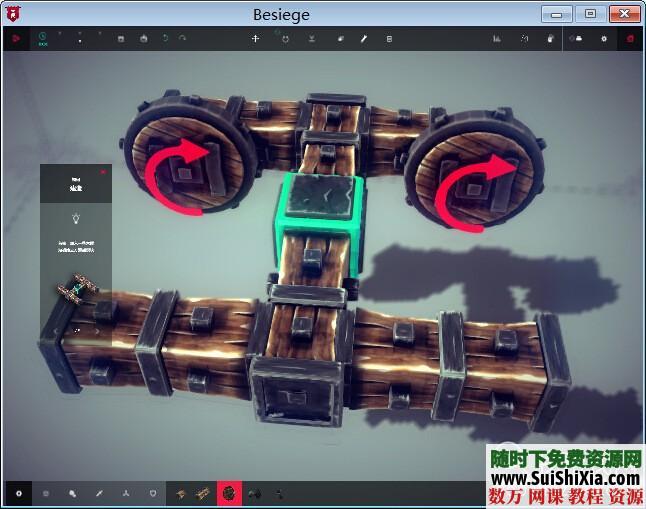Select the rotate machine tool icon
646x509 pixels.
pos(285,39)
